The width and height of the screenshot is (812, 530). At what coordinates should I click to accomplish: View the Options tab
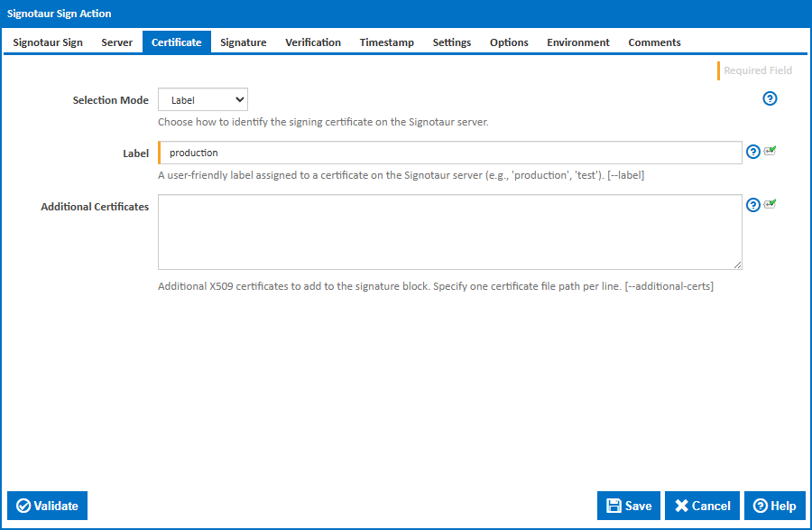[x=508, y=42]
